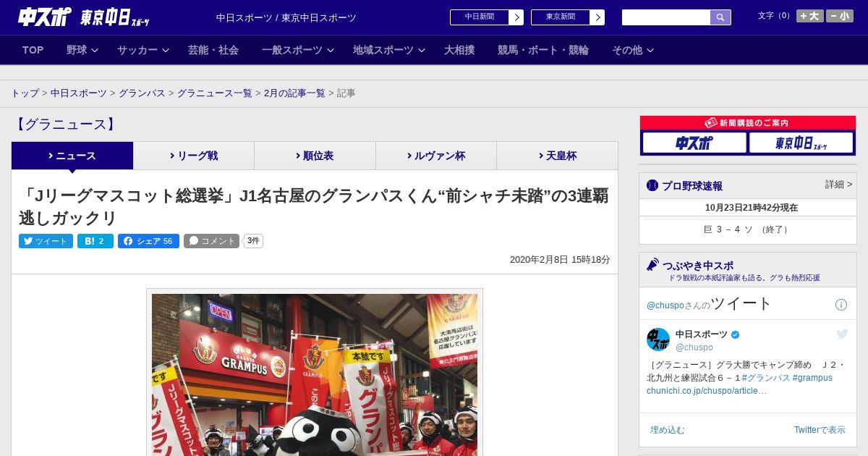Screen dimensions: 868x456
Task: Open the コメント comments button
Action: [211, 241]
